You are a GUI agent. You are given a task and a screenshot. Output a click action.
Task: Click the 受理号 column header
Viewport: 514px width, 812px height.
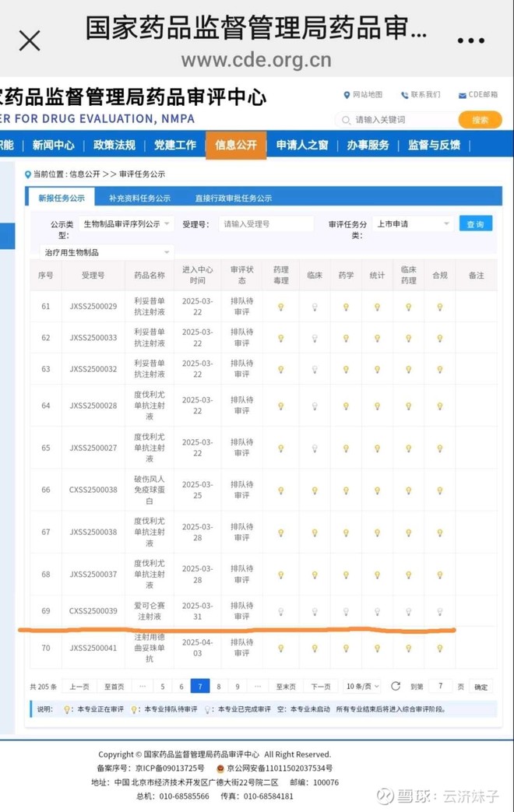[93, 275]
